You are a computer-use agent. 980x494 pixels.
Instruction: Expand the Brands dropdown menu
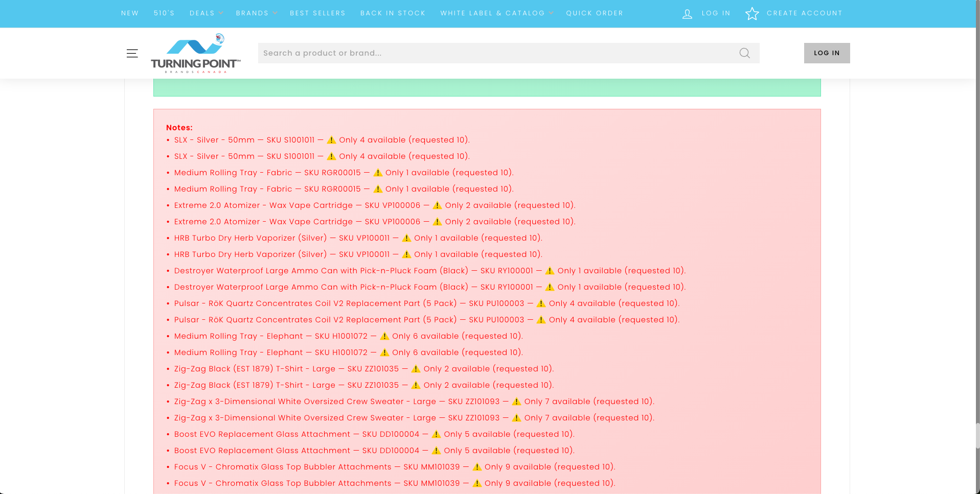(256, 13)
